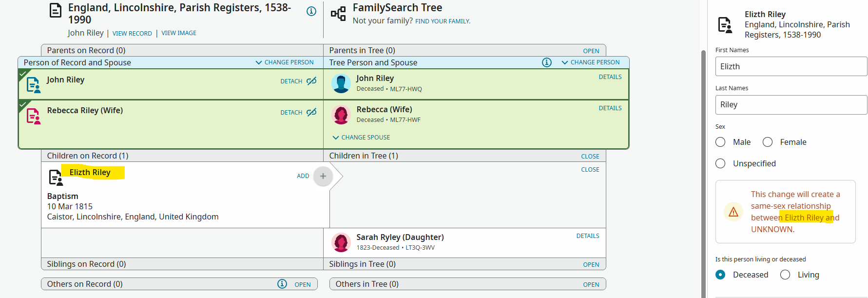Image resolution: width=868 pixels, height=298 pixels.
Task: Click the First Names input field
Action: [x=791, y=66]
